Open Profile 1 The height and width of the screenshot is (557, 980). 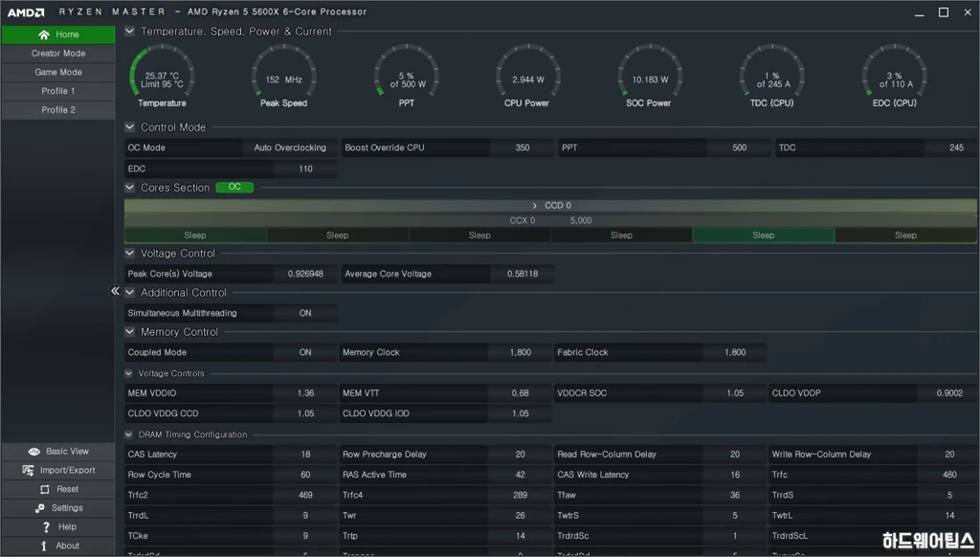coord(58,91)
